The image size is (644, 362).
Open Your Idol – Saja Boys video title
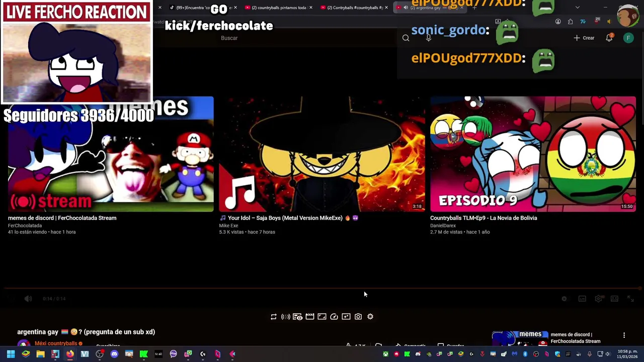[x=288, y=218]
